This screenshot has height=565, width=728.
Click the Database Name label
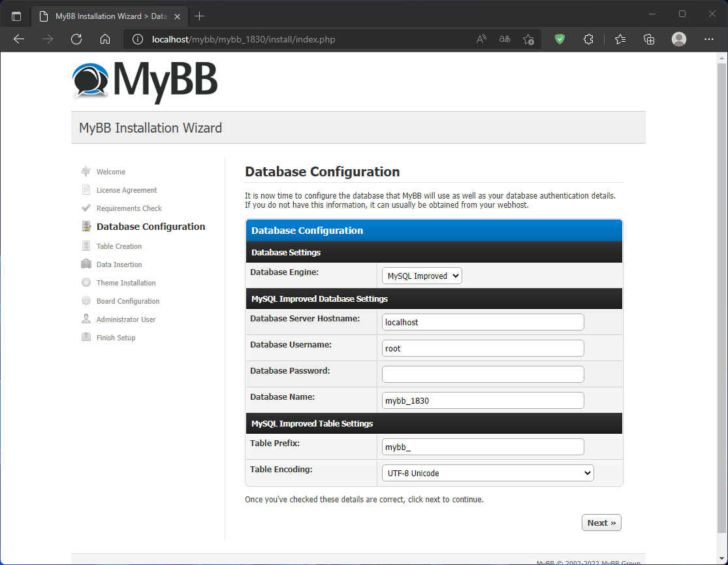pos(282,396)
